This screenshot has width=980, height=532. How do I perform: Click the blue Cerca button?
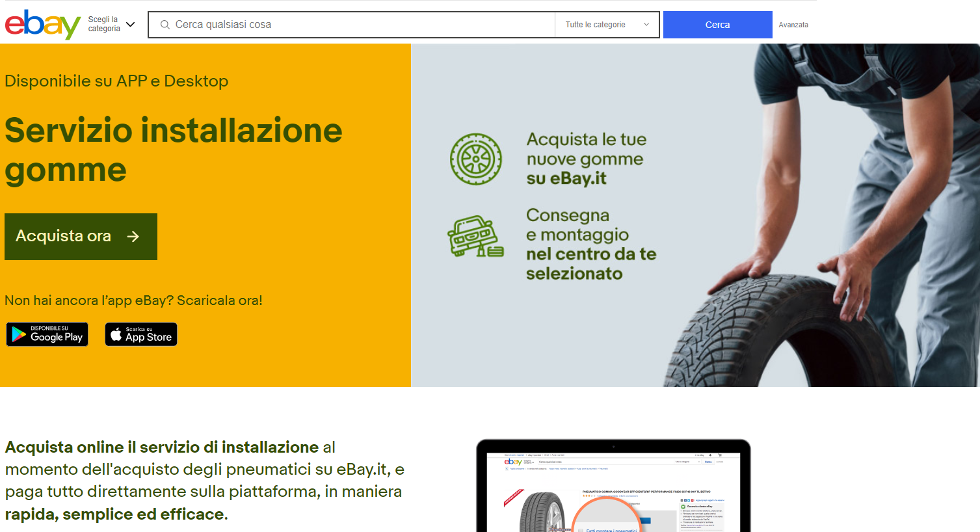tap(718, 25)
